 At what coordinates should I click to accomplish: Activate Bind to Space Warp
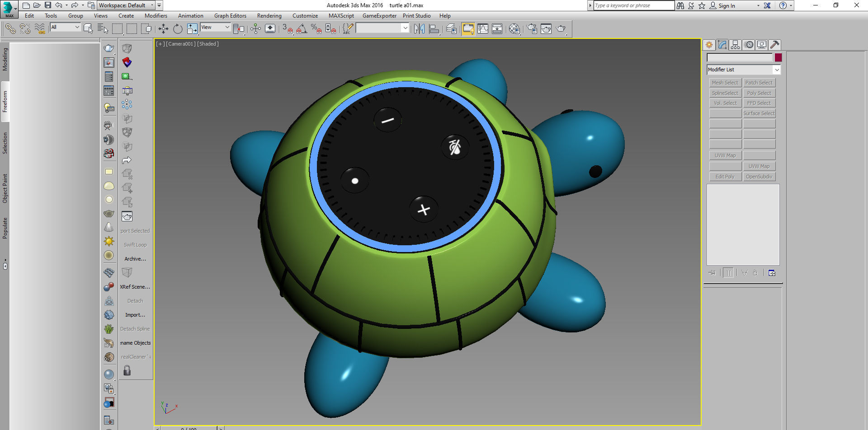pyautogui.click(x=40, y=29)
